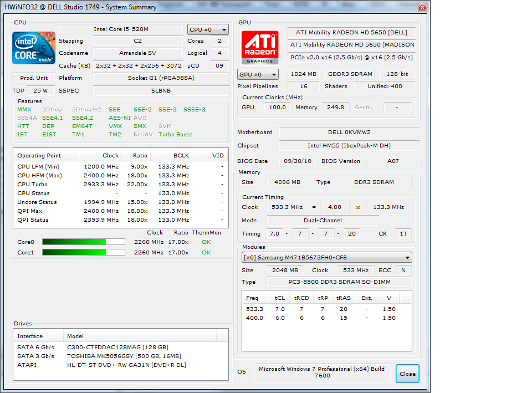Click the 2048 MB module size value
Screen dimensions: 532x393
[x=285, y=270]
